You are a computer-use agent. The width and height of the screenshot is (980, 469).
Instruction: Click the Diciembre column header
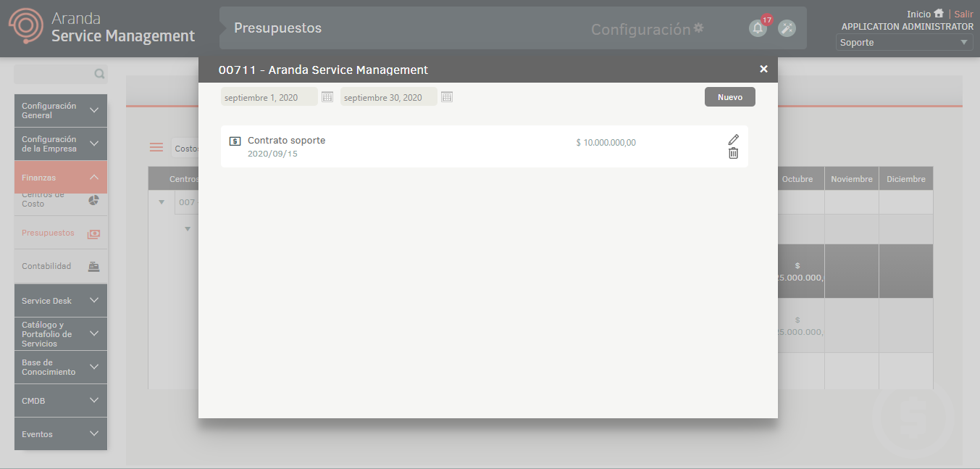point(906,179)
